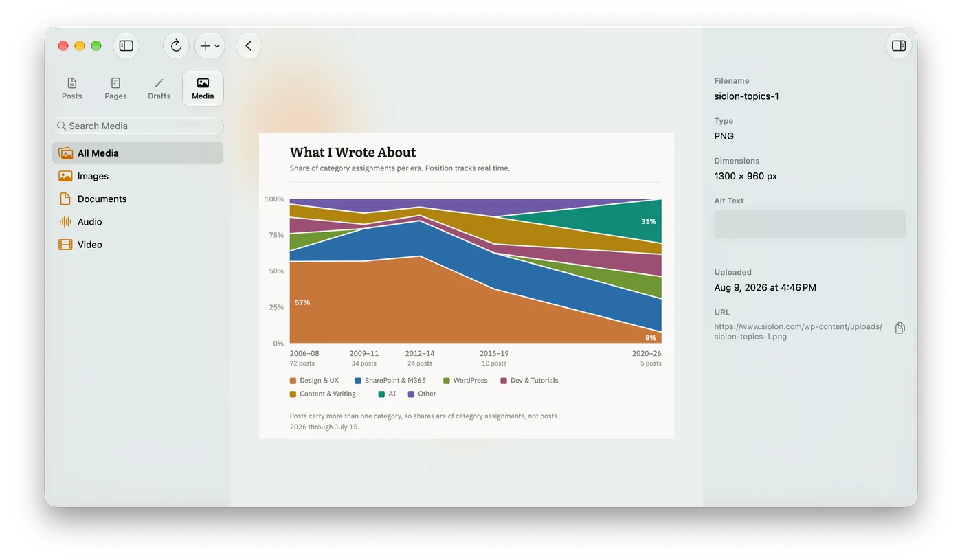
Task: Select All Media in sidebar
Action: (137, 153)
